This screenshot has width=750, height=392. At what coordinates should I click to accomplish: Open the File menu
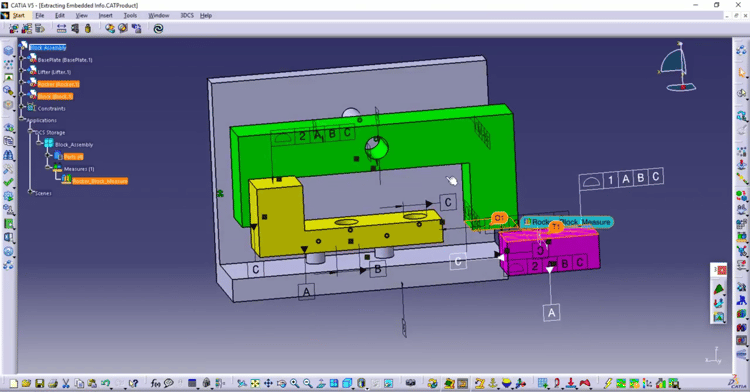click(x=40, y=16)
